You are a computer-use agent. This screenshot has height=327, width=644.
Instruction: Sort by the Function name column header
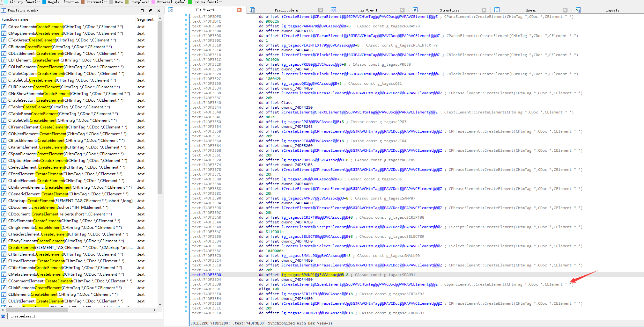[x=68, y=19]
